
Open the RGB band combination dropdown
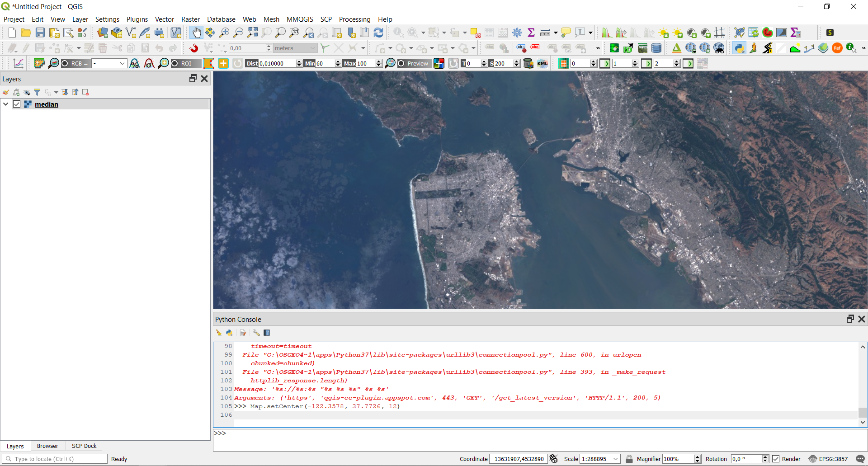[x=109, y=63]
